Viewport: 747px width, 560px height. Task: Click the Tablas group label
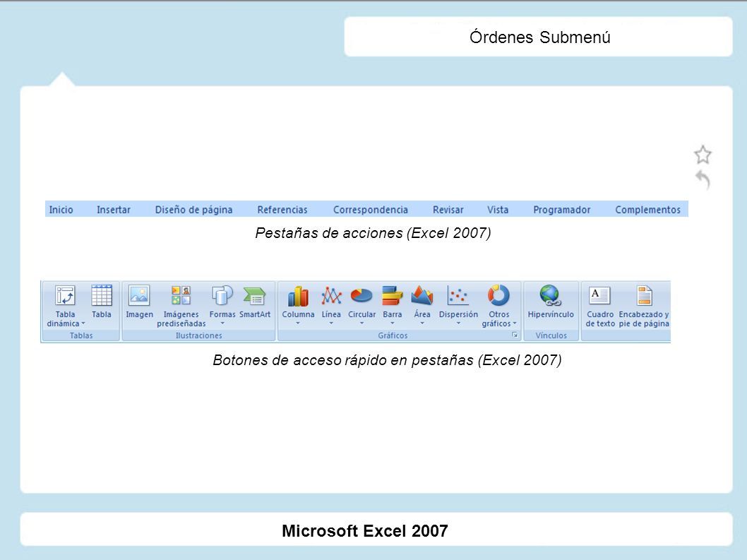coord(81,335)
